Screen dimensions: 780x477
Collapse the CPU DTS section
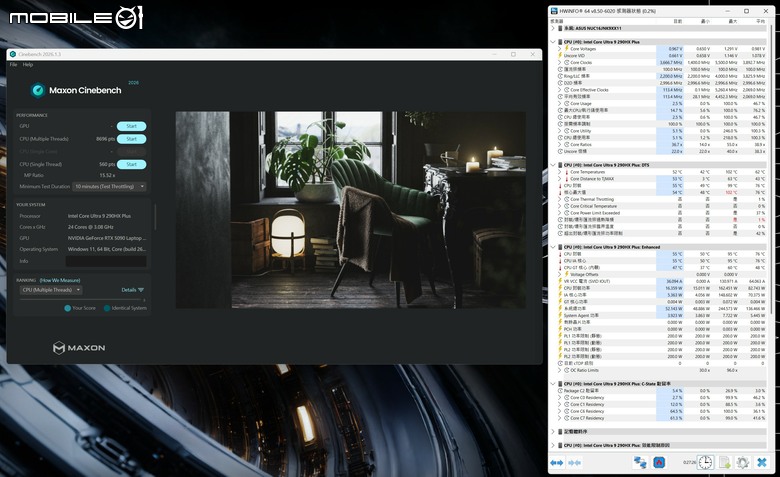553,165
